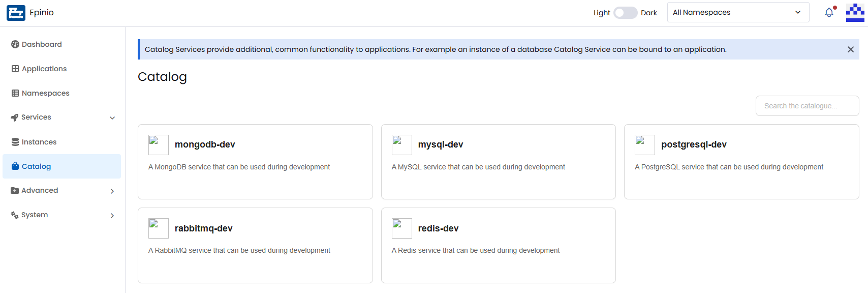Click the postgresql-dev card logo image
The height and width of the screenshot is (293, 868).
pos(645,145)
